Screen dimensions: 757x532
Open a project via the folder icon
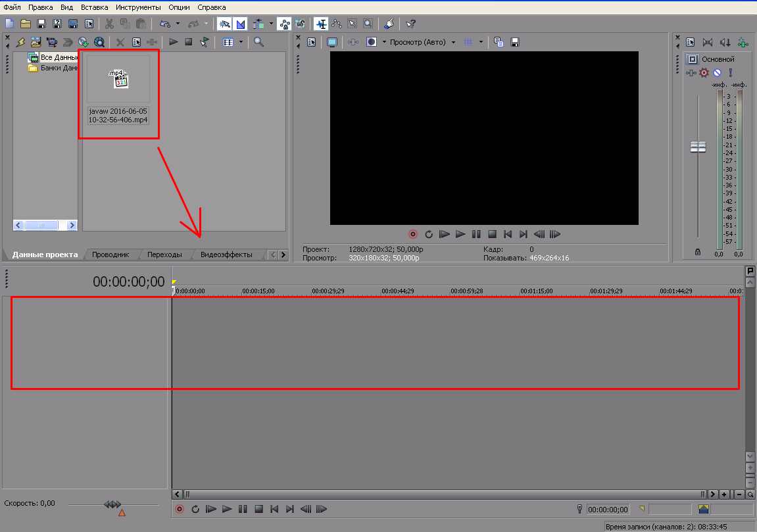26,24
